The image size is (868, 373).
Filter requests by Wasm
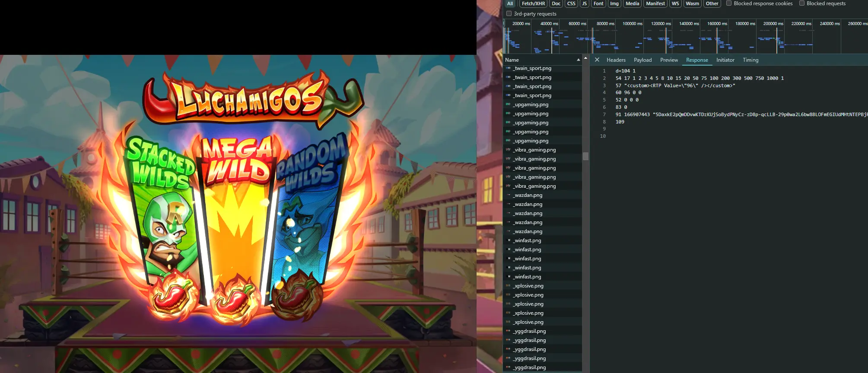(x=692, y=3)
